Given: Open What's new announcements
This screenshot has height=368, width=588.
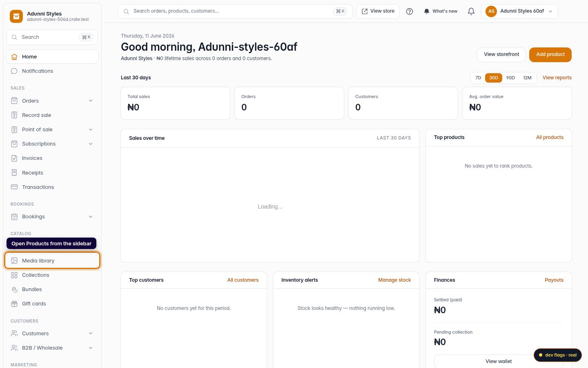Looking at the screenshot, I should click(x=441, y=11).
